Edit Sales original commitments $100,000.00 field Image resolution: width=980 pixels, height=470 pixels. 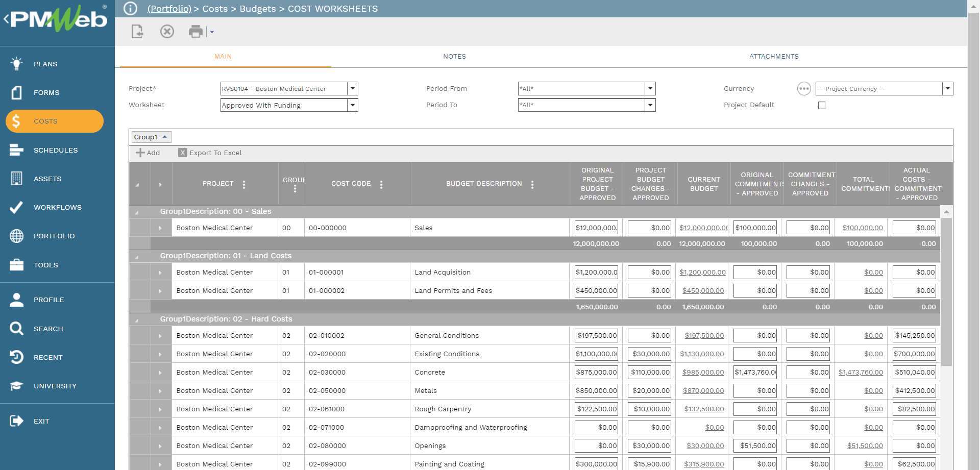pos(755,228)
